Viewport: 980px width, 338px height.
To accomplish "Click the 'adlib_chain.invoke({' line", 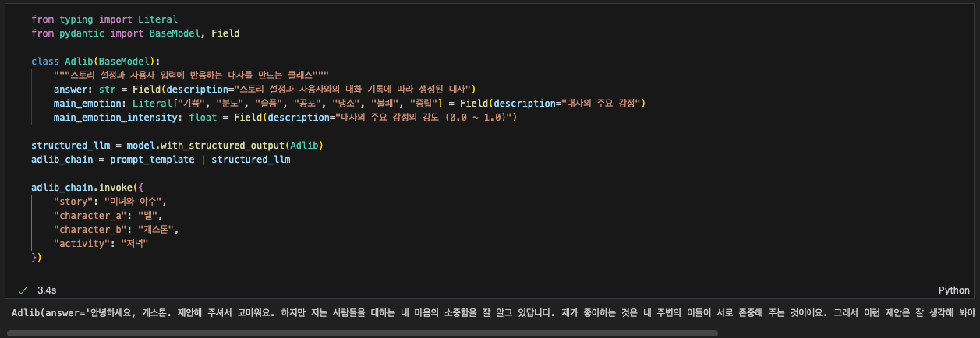I will coord(87,187).
